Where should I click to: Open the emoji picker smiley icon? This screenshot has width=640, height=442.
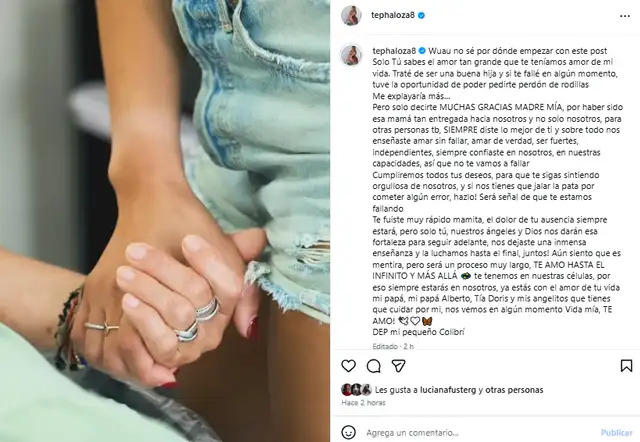(348, 432)
